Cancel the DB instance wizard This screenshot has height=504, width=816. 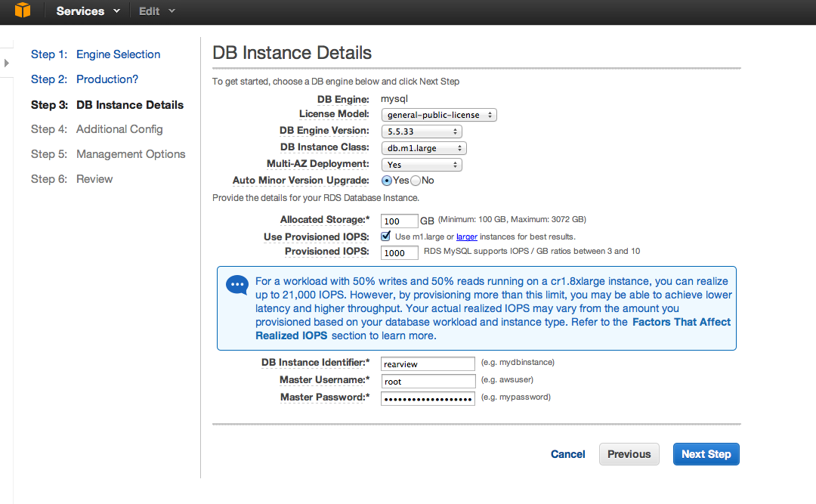coord(567,454)
